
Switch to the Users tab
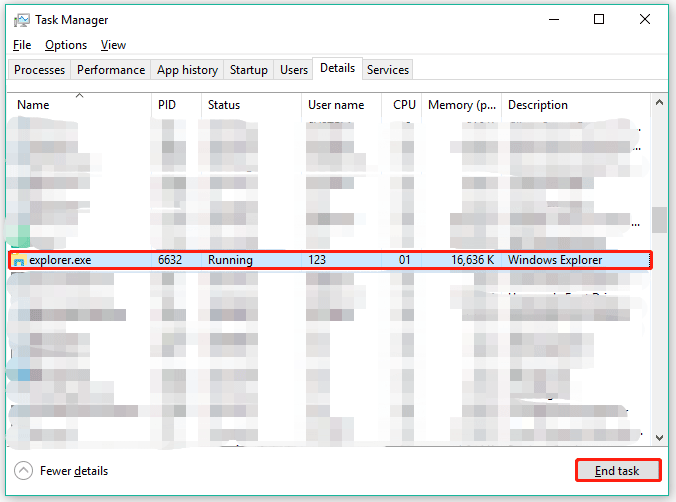coord(294,70)
